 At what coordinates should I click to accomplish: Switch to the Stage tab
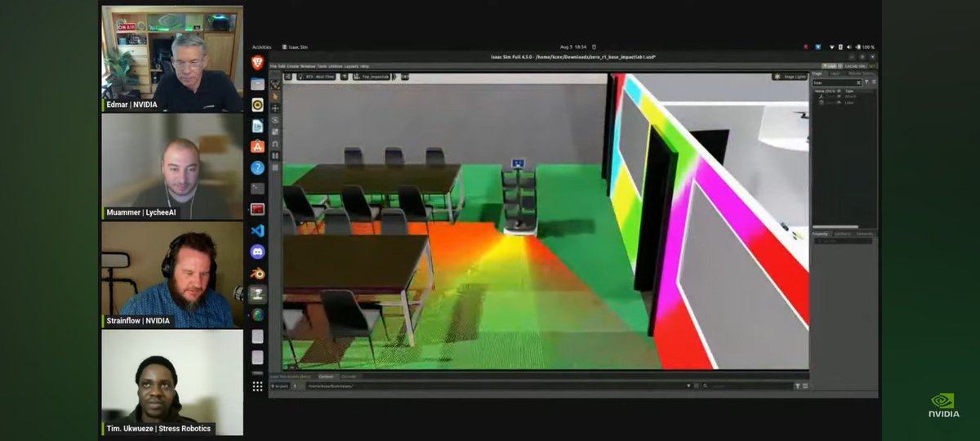point(817,73)
